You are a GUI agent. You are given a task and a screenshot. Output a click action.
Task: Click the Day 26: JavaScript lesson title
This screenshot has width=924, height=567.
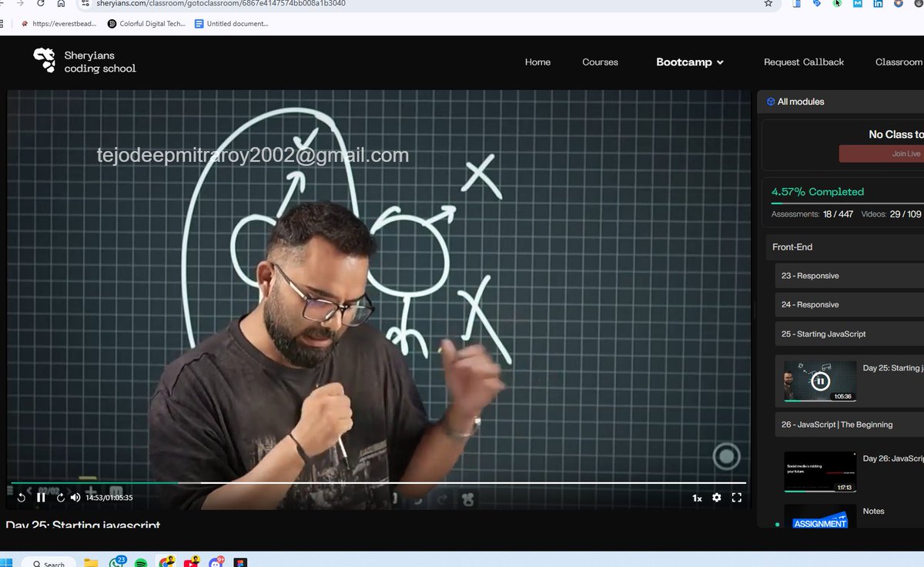click(893, 458)
